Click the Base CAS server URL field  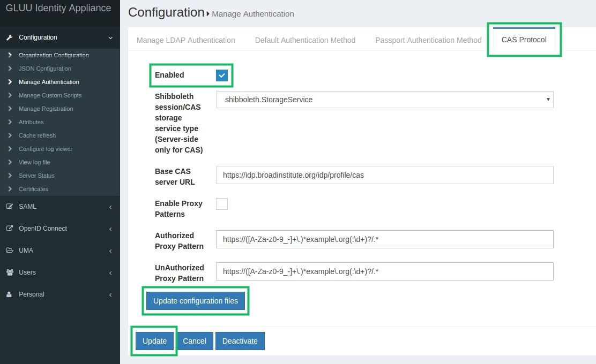tap(384, 175)
